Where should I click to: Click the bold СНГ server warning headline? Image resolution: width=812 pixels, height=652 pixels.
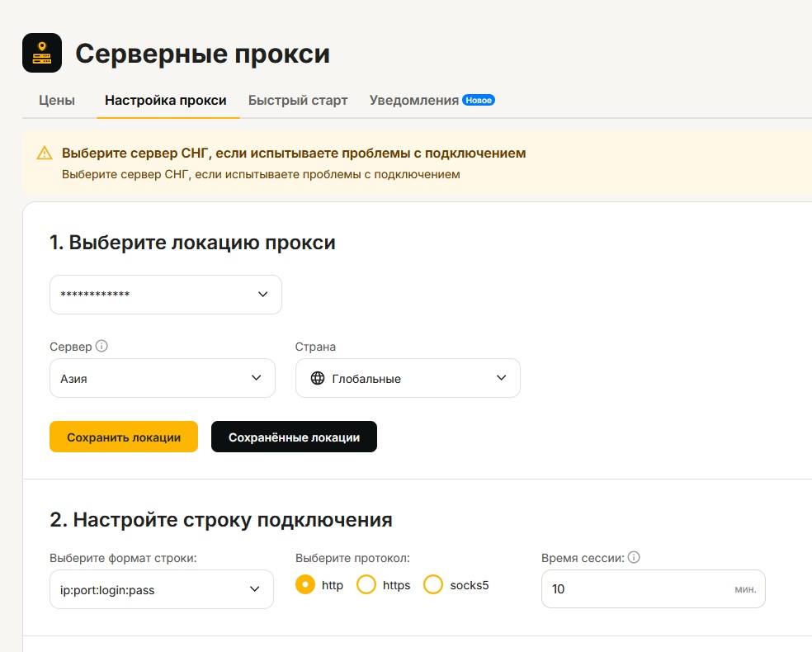pyautogui.click(x=294, y=154)
